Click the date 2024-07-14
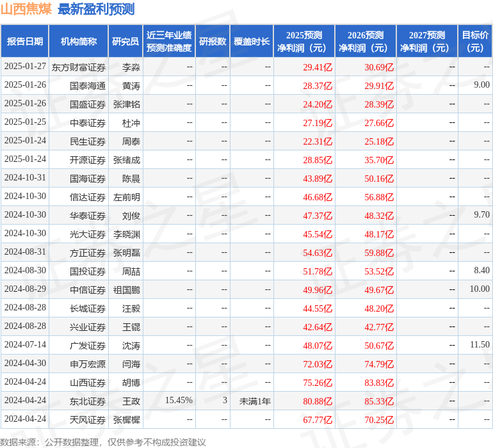Screen dimensions: 493x448 [x=25, y=344]
